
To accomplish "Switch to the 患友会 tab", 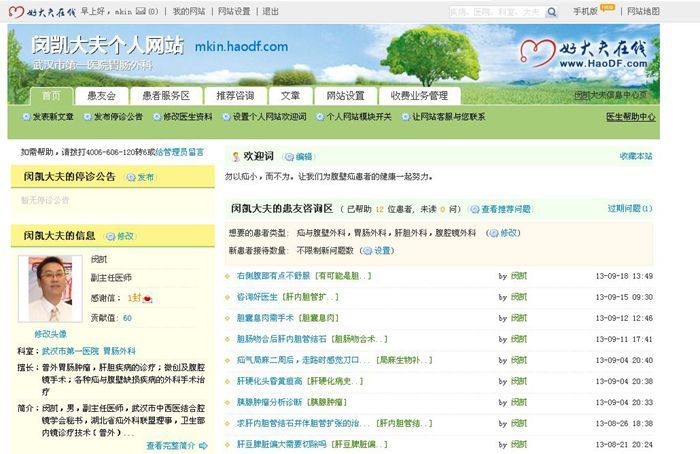I will click(x=101, y=96).
